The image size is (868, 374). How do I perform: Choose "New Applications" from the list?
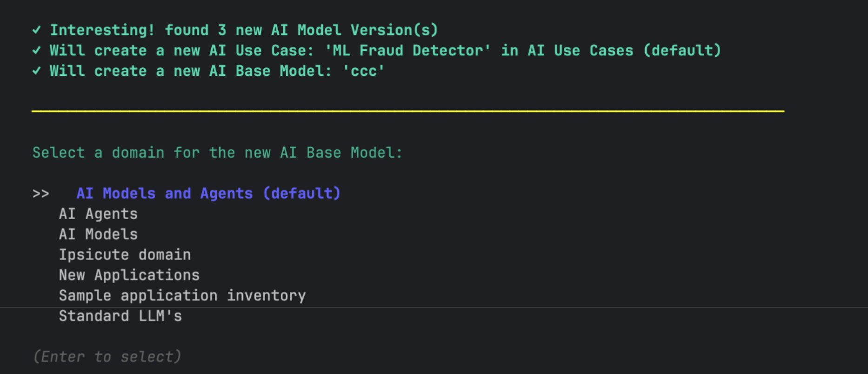(x=129, y=275)
